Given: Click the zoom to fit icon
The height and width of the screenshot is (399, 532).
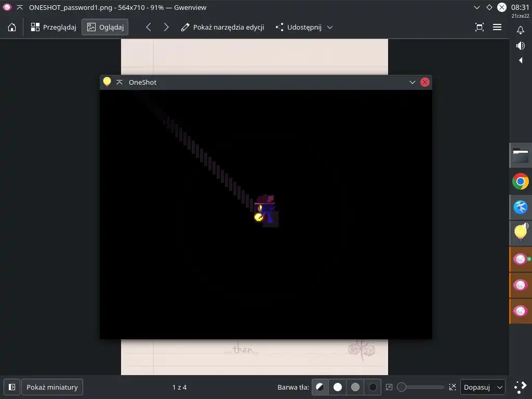Looking at the screenshot, I should point(453,387).
